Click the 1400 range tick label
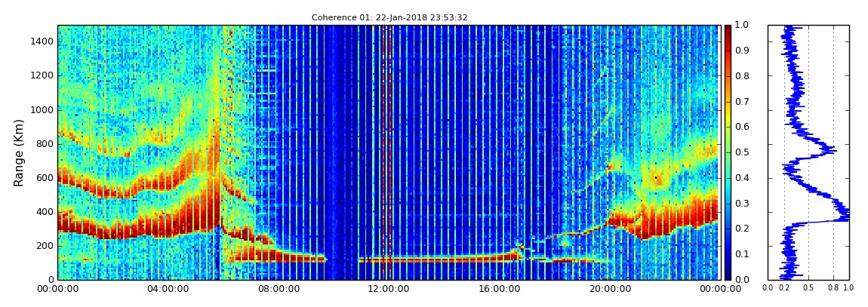 tap(43, 41)
